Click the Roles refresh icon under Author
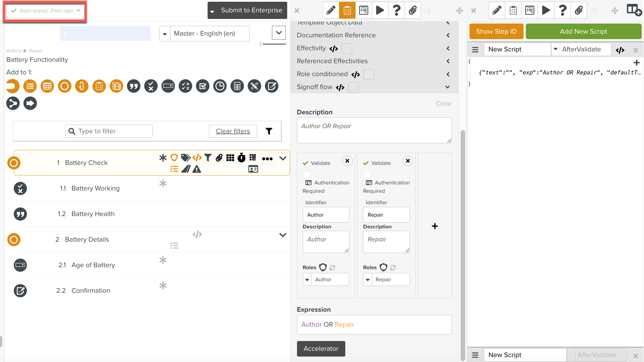 click(332, 267)
